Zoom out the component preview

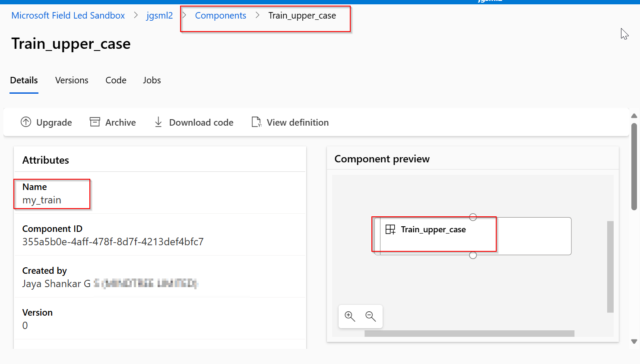(x=371, y=317)
